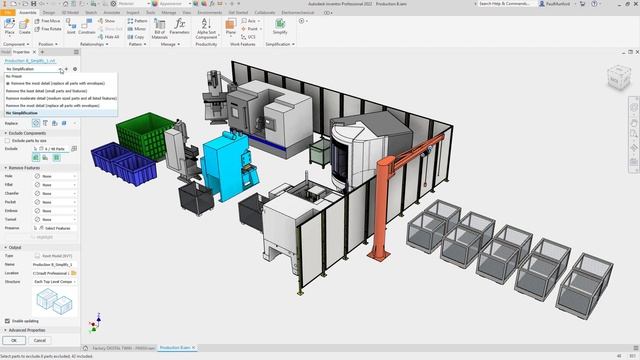Click the Save icon in quick access toolbar
Viewport: 640px width, 360px height.
[33, 4]
